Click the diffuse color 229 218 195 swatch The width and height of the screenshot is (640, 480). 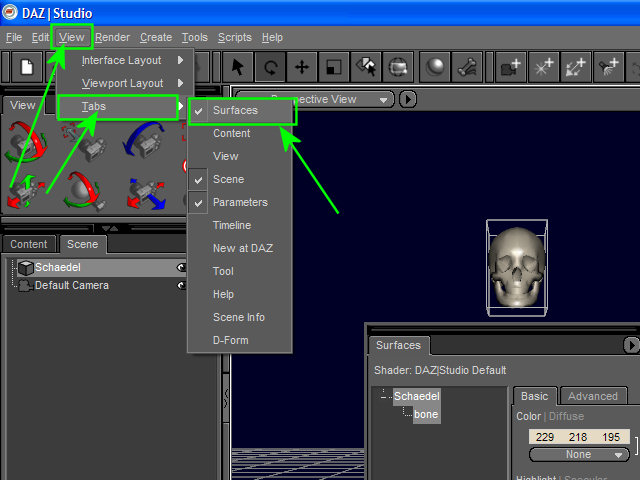pos(579,437)
